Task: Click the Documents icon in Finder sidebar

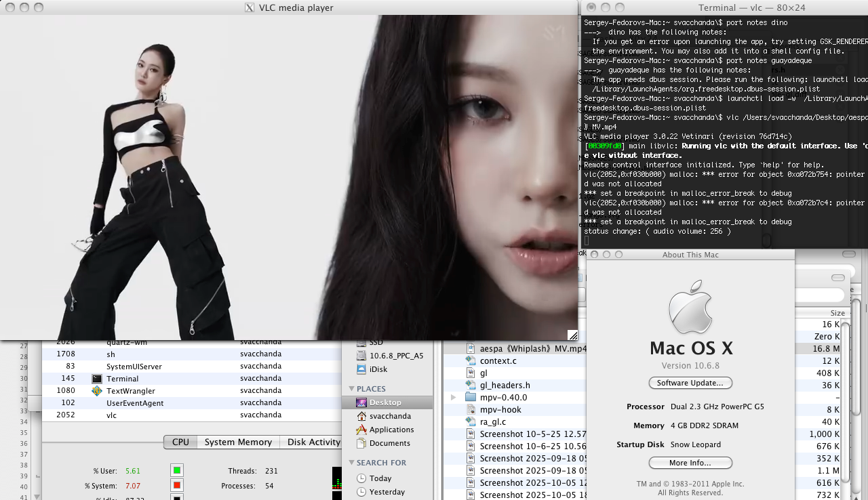Action: tap(362, 443)
